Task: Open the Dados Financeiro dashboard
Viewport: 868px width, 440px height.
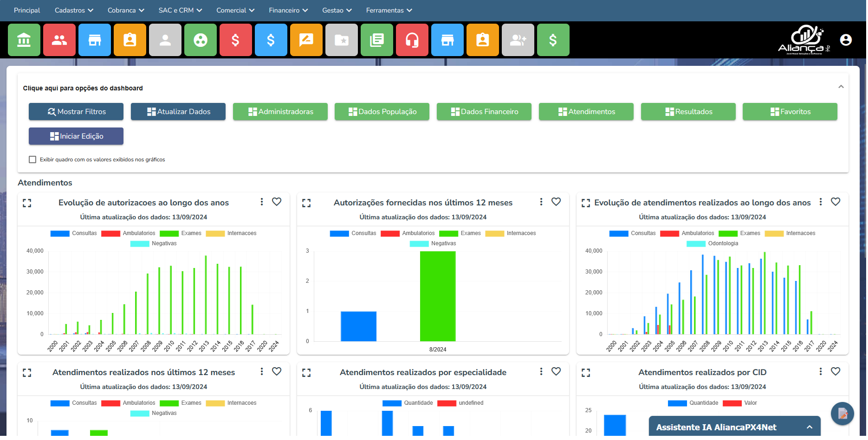Action: [484, 112]
